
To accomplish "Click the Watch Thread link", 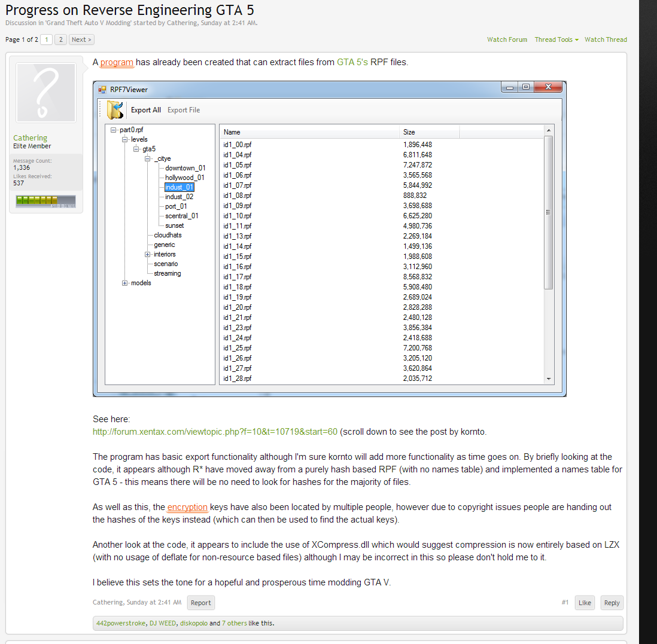I will (x=606, y=39).
